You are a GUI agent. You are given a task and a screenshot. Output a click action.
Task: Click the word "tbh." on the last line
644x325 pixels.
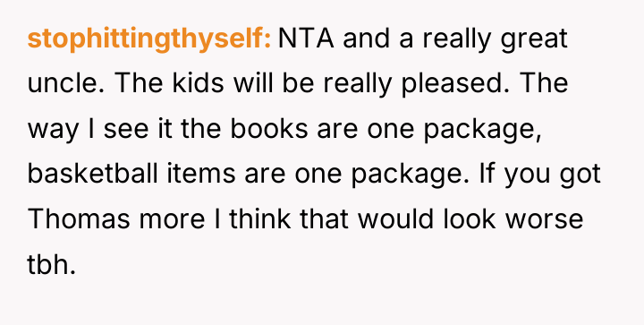tap(51, 264)
